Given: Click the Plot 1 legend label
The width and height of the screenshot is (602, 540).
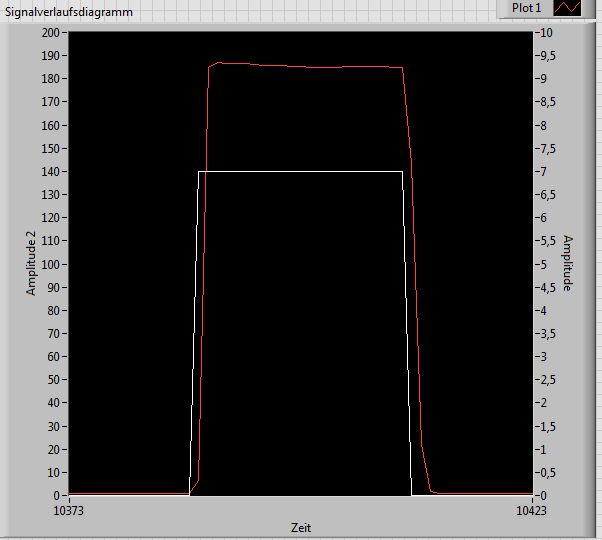Looking at the screenshot, I should coord(526,8).
